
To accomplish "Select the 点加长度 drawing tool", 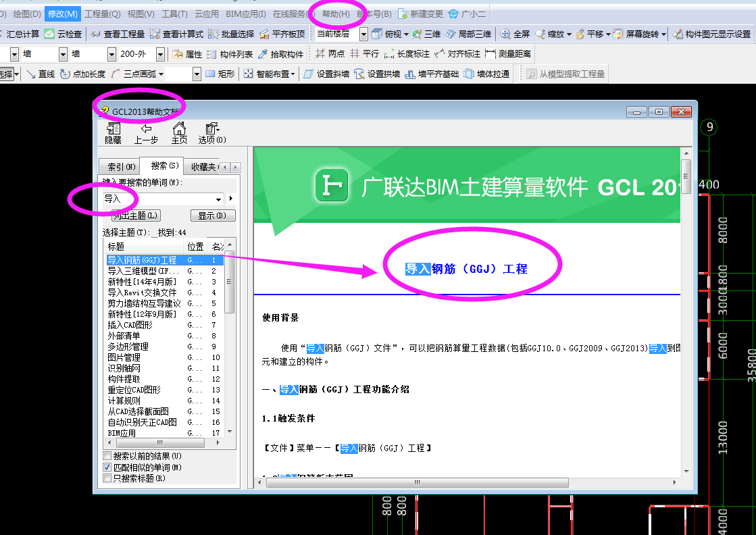I will (x=82, y=74).
